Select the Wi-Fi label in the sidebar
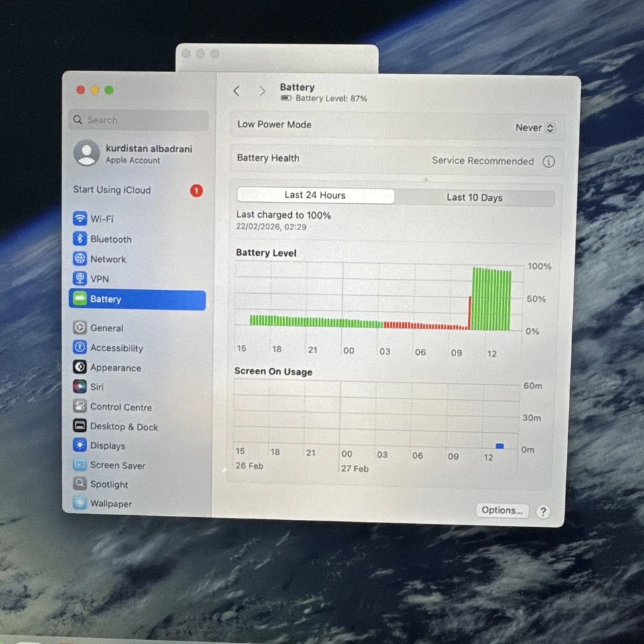Screen dimensions: 644x644 point(102,219)
